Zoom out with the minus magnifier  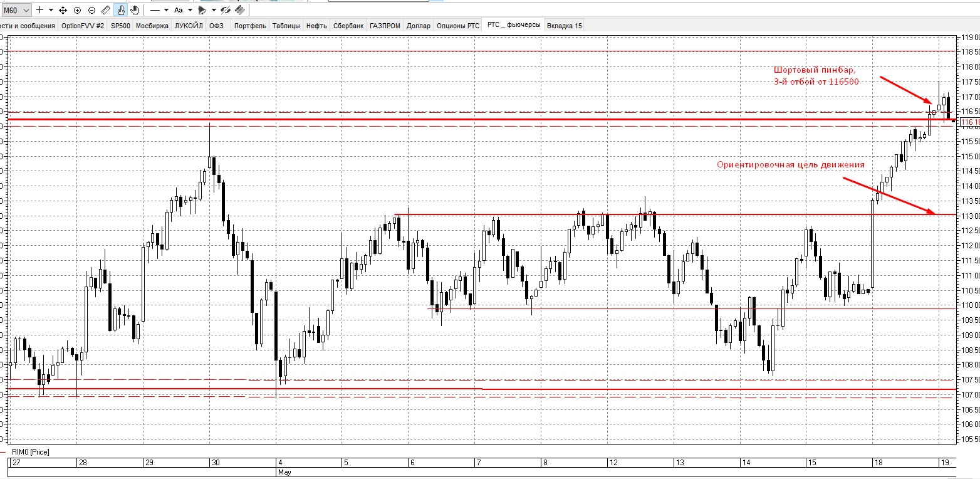click(x=91, y=10)
